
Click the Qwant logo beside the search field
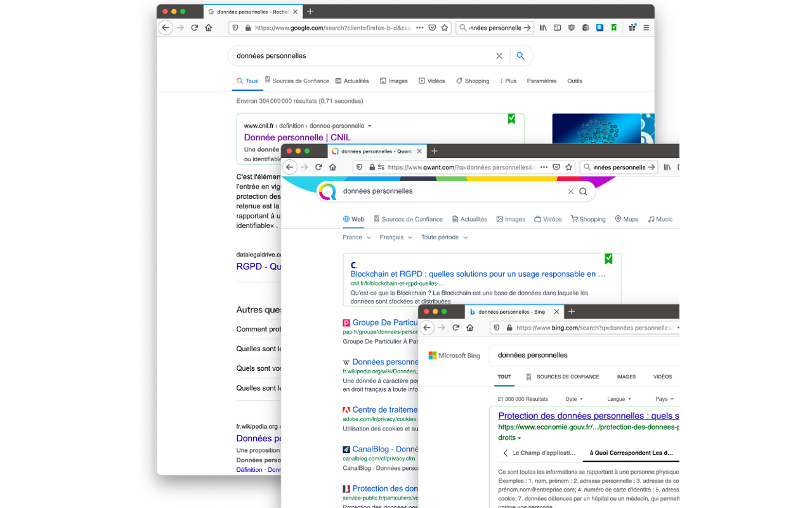(x=327, y=191)
